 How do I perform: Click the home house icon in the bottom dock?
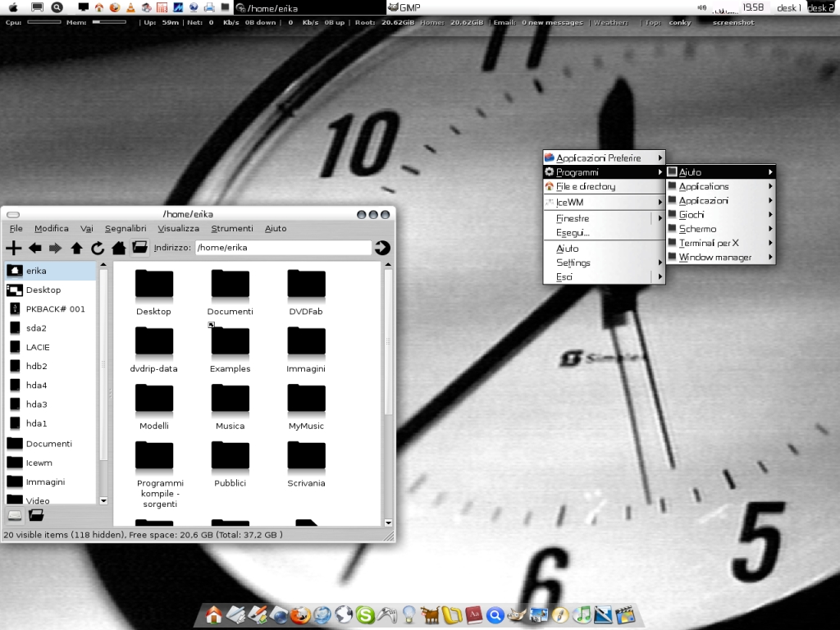coord(214,614)
